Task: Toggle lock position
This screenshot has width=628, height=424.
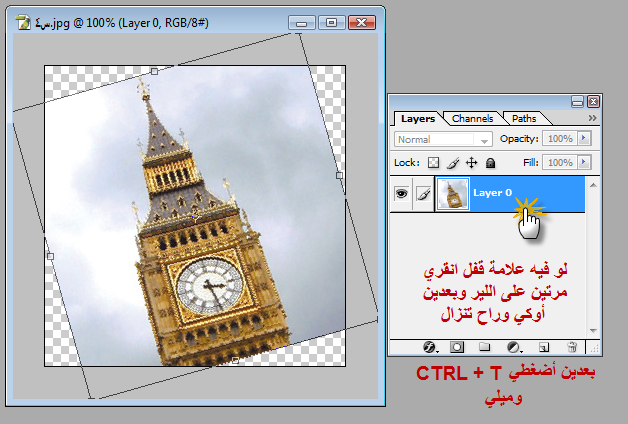Action: click(x=471, y=162)
